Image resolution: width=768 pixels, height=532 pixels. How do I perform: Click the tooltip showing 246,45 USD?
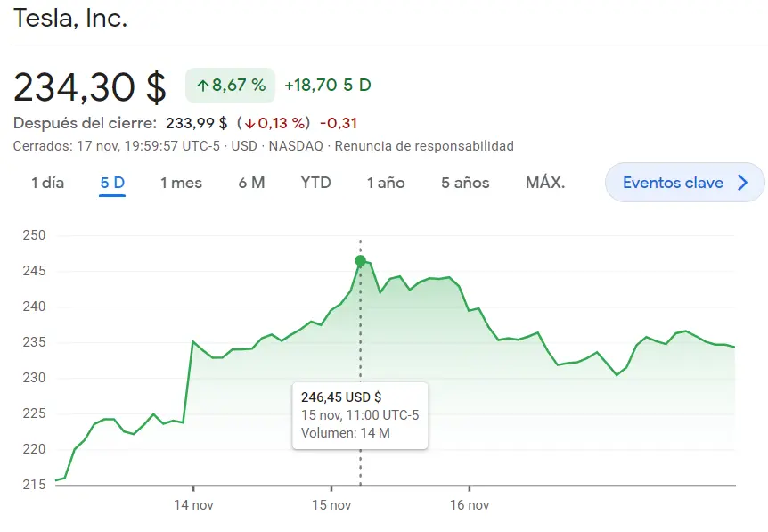[x=360, y=415]
